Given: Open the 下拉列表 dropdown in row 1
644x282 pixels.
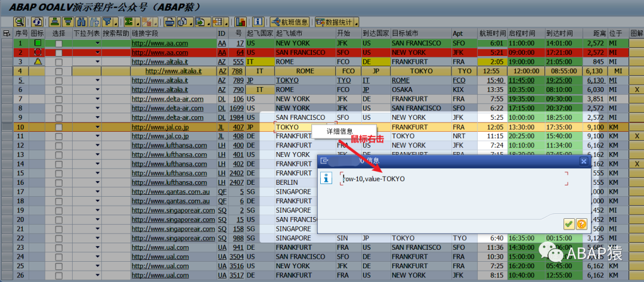Looking at the screenshot, I should 97,43.
